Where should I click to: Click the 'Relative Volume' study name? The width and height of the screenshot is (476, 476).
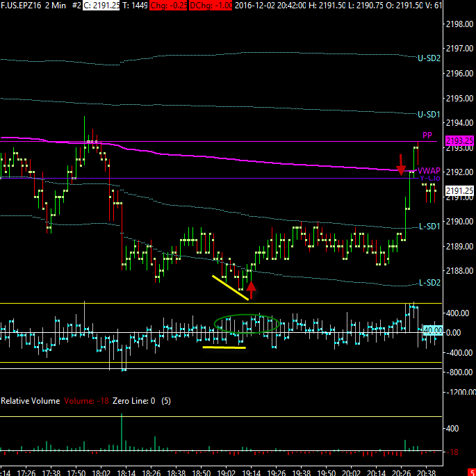[x=31, y=401]
